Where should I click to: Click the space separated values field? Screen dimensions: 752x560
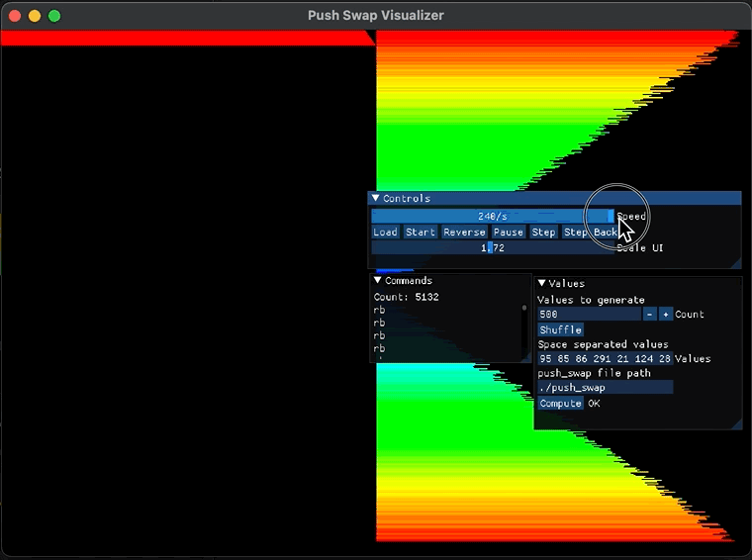point(605,359)
